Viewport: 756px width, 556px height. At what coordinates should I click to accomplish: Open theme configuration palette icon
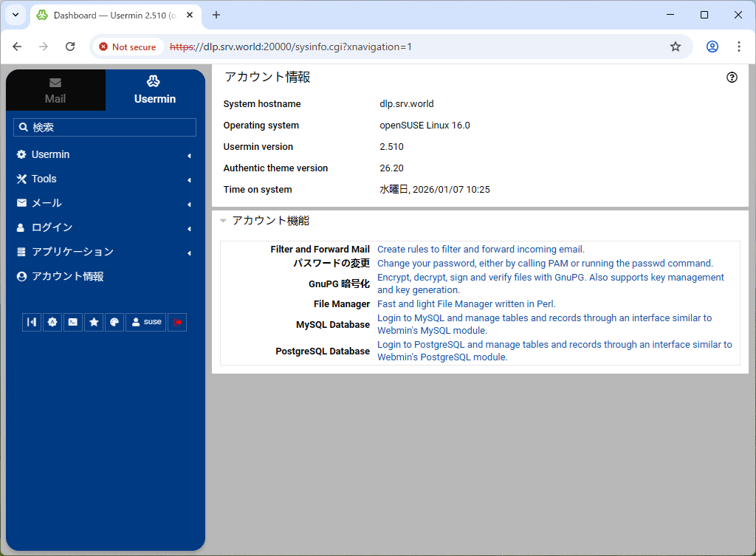114,322
